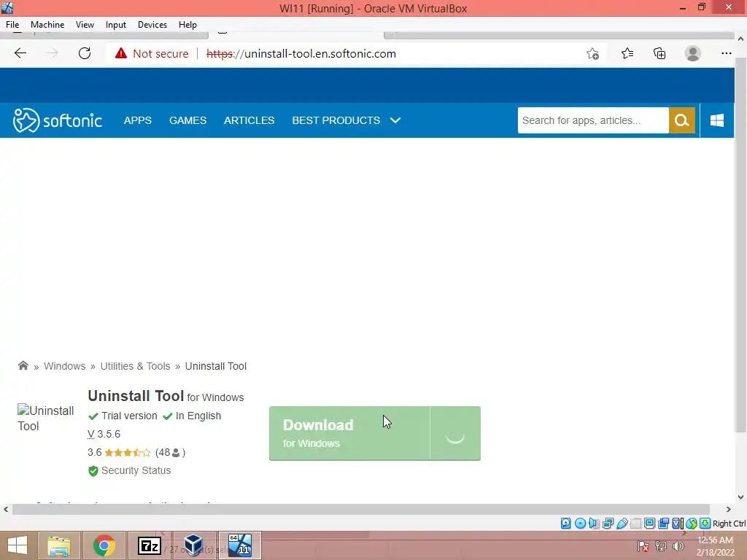747x560 pixels.
Task: Click the green Security Status shield
Action: coord(93,471)
